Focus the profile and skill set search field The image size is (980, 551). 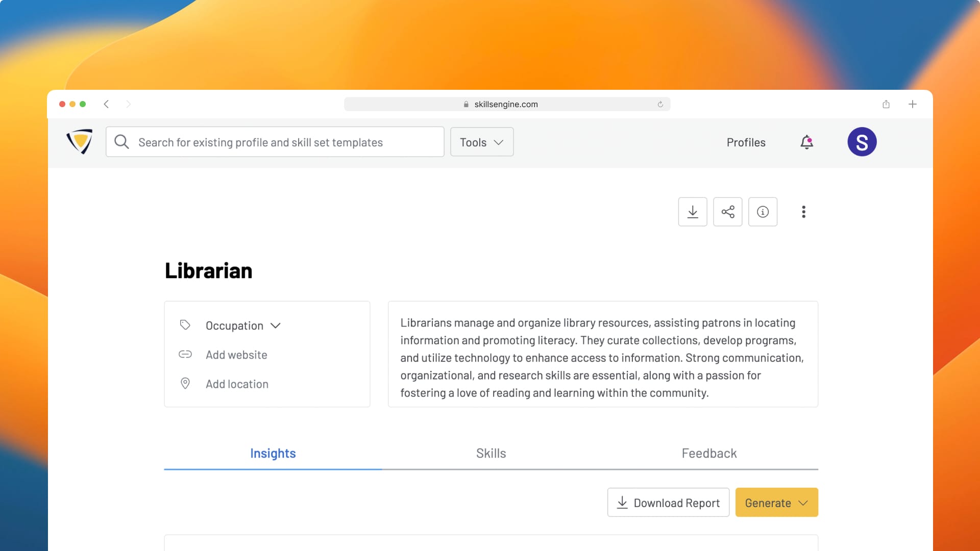pyautogui.click(x=275, y=142)
